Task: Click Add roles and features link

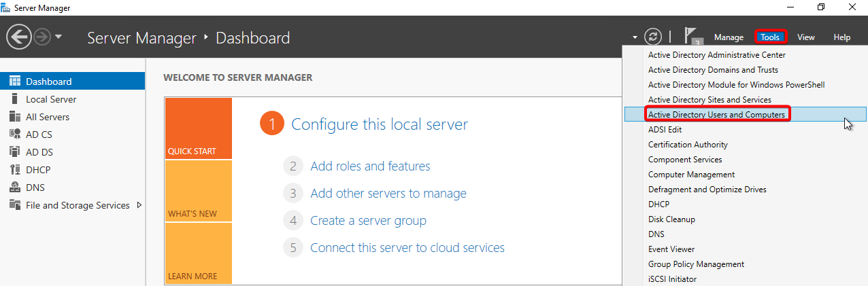Action: point(370,166)
